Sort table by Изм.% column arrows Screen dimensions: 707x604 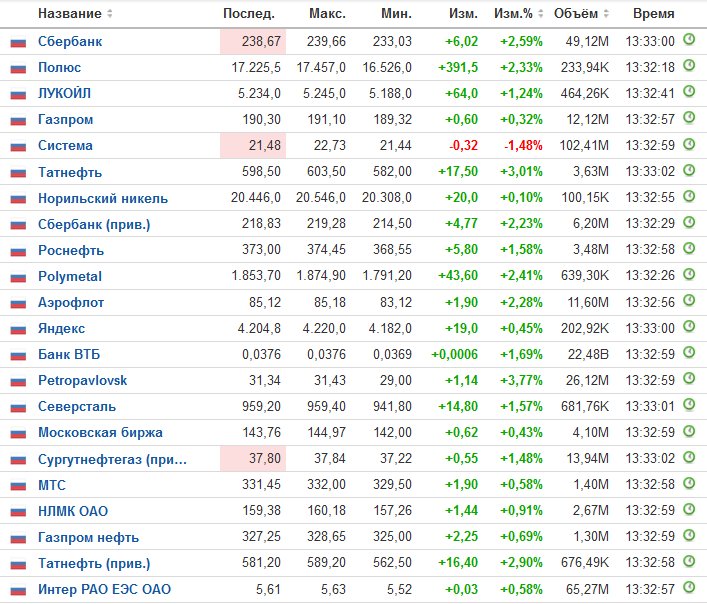(x=541, y=14)
